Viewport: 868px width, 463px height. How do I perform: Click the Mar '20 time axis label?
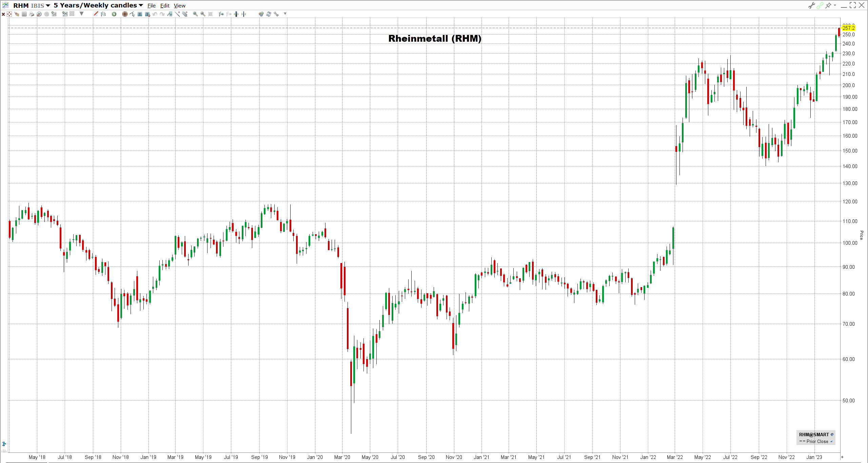(x=342, y=457)
